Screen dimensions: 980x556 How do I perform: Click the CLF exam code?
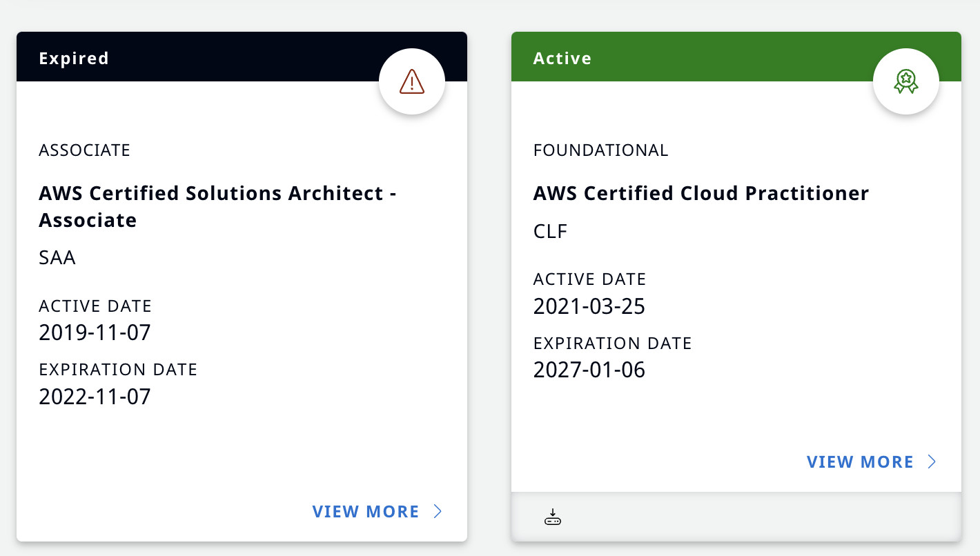click(x=550, y=231)
